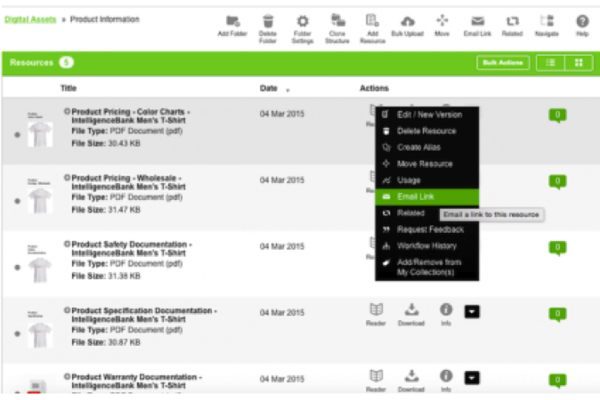The image size is (600, 400).
Task: Click the Product Information breadcrumb text
Action: [x=104, y=20]
